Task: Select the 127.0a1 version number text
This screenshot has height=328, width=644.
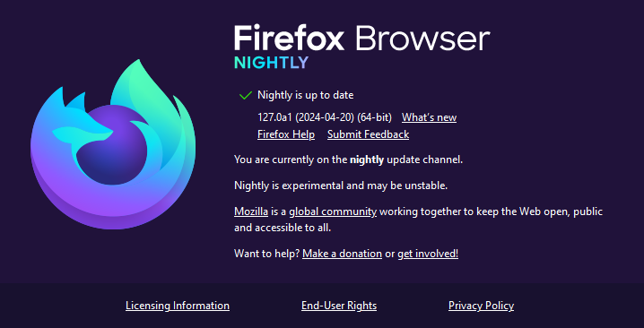Action: tap(274, 117)
